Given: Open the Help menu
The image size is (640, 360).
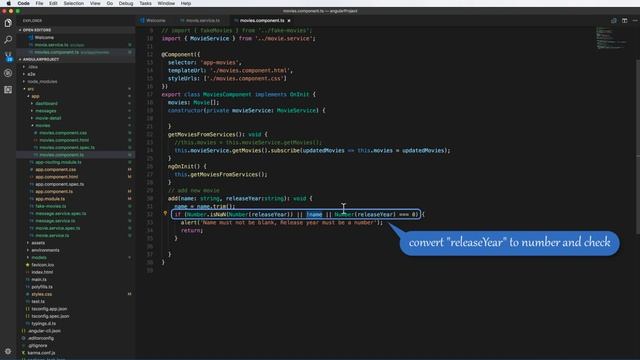Looking at the screenshot, I should click(x=186, y=3).
